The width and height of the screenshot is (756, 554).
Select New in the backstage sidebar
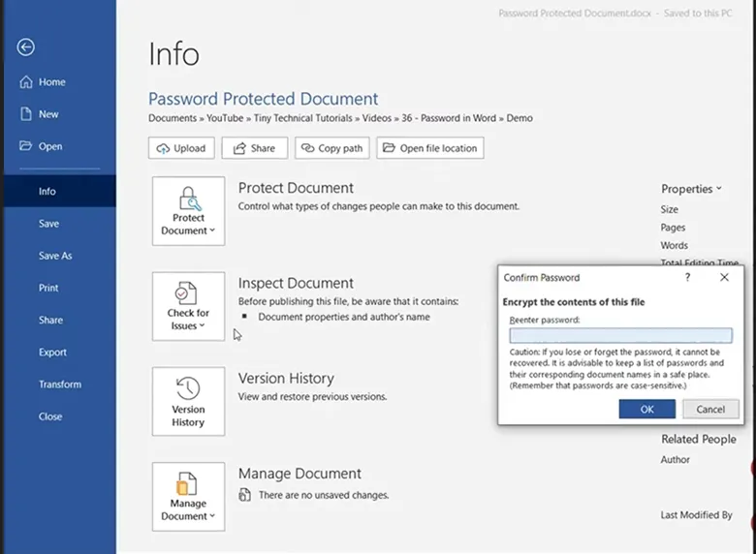click(48, 114)
